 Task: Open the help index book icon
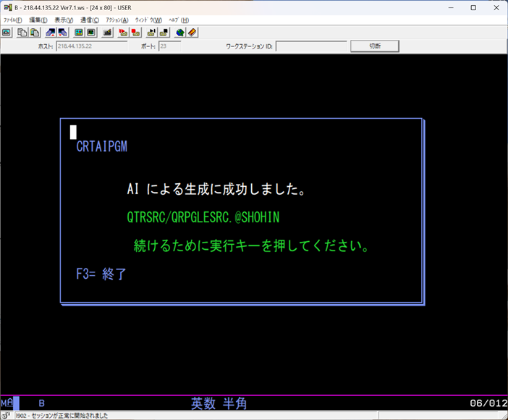point(192,33)
